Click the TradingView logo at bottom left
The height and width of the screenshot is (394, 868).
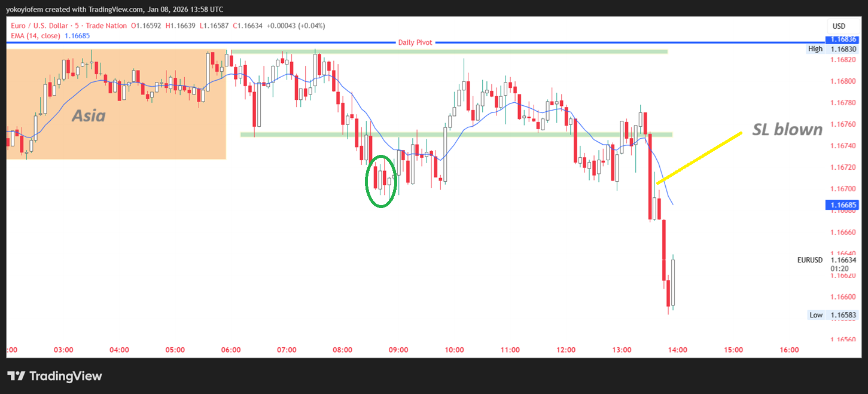pos(54,376)
